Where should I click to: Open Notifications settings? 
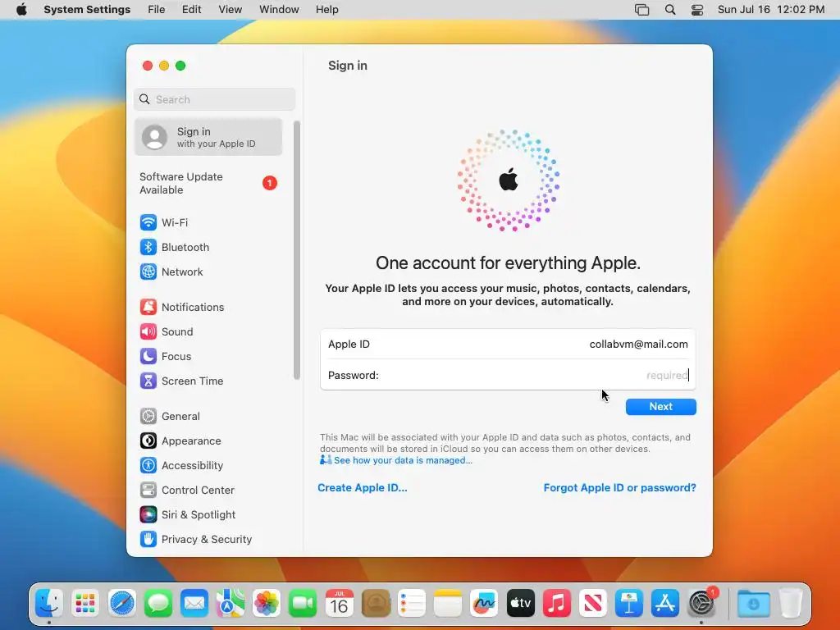182,307
